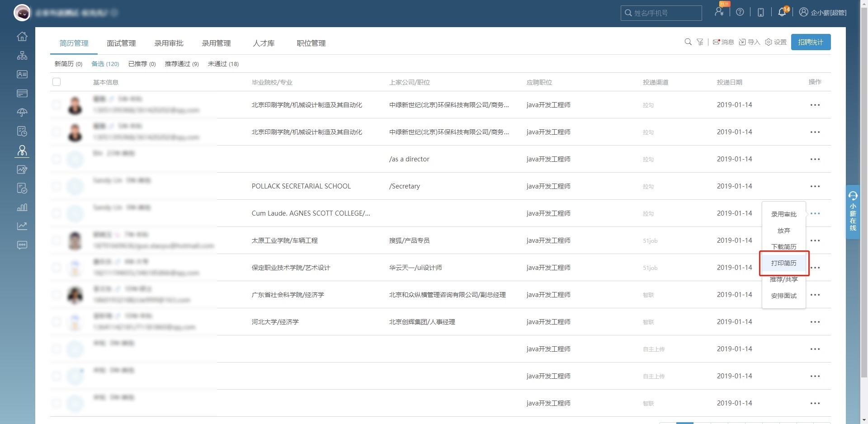Open the umbrella insurance sidebar icon

(x=22, y=112)
